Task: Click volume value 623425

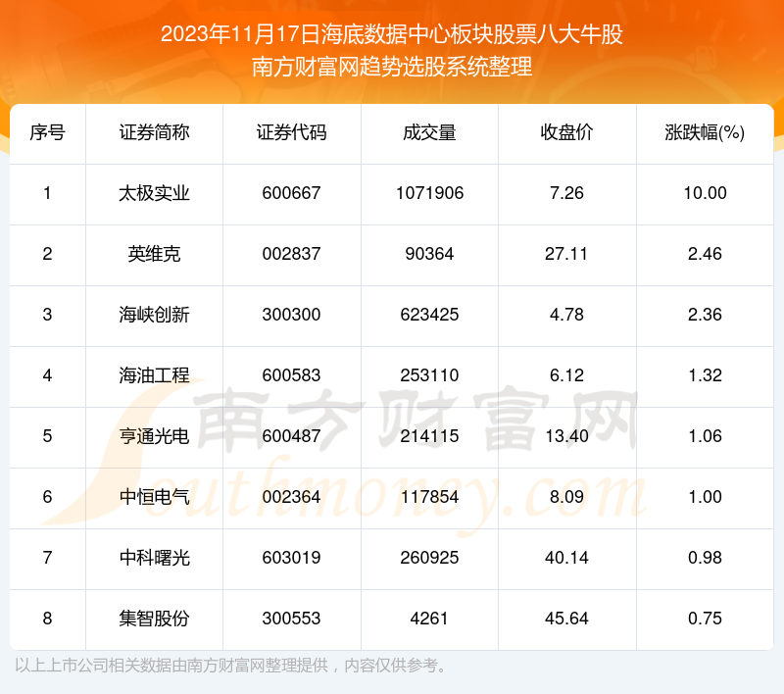Action: (x=429, y=315)
